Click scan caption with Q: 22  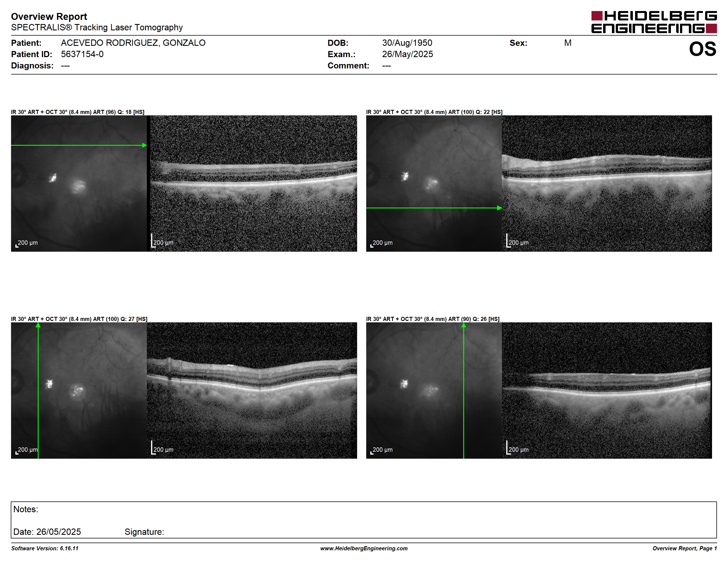pos(434,112)
